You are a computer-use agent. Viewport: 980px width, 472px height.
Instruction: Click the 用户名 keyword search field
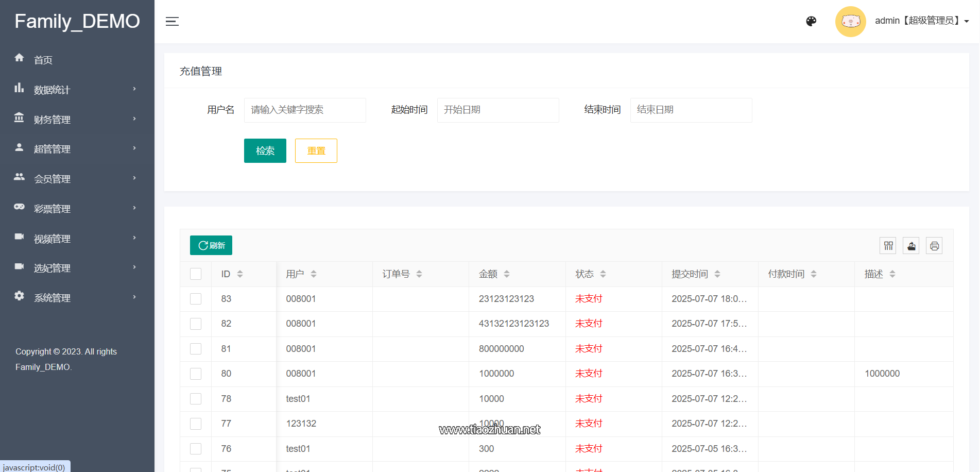coord(305,110)
